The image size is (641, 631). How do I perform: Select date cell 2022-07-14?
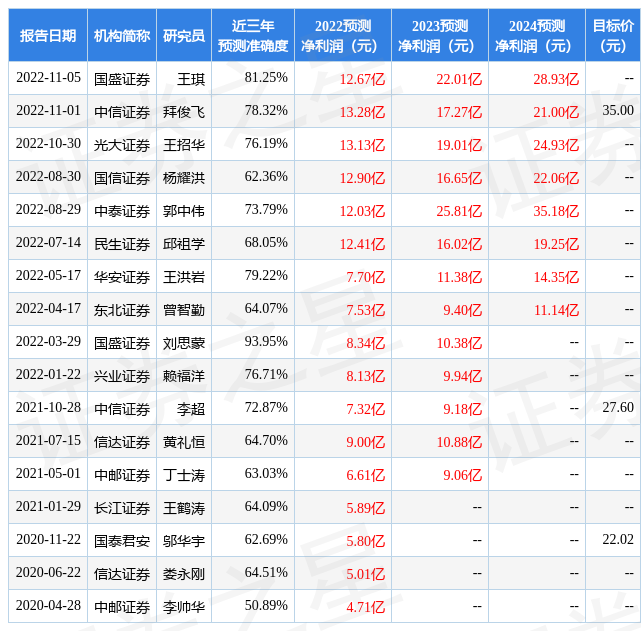click(48, 243)
